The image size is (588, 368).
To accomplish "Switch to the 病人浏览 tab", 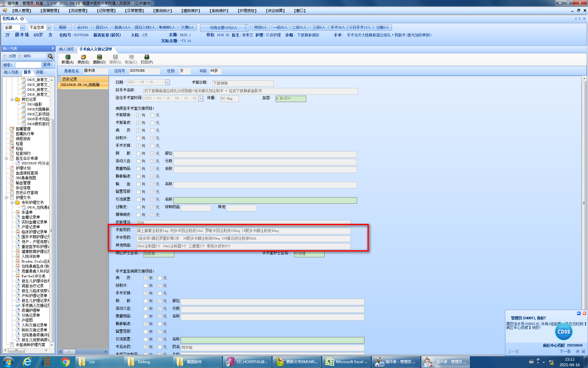I will (66, 49).
